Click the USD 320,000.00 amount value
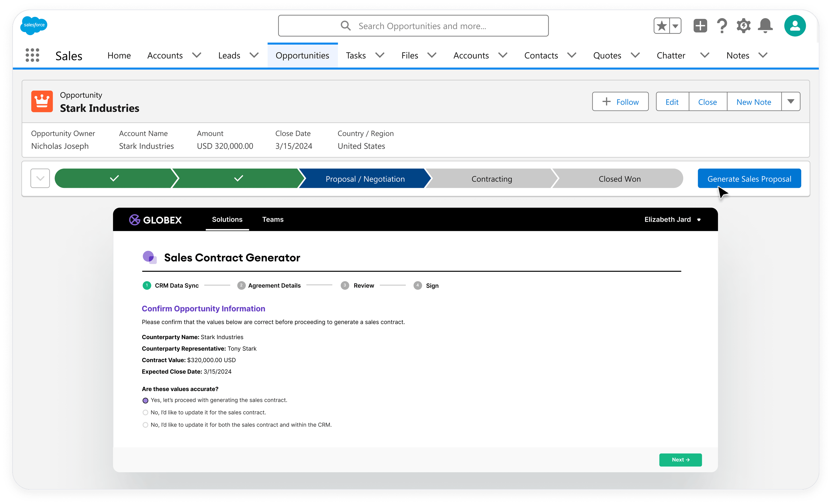831x504 pixels. (x=225, y=146)
